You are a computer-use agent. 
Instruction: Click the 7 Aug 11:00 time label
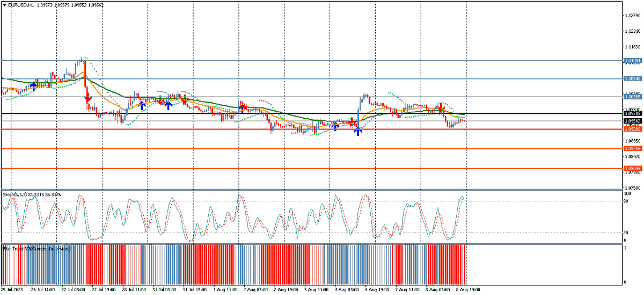tap(408, 290)
